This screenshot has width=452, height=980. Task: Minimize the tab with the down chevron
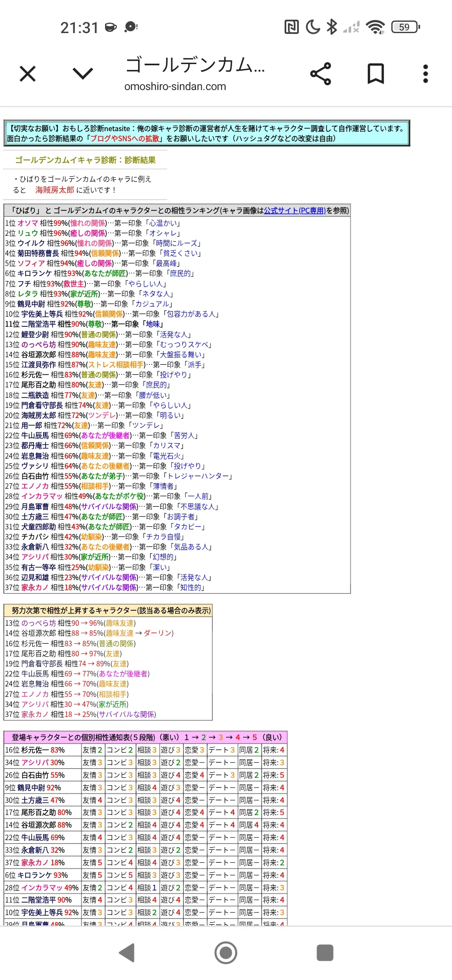click(83, 74)
